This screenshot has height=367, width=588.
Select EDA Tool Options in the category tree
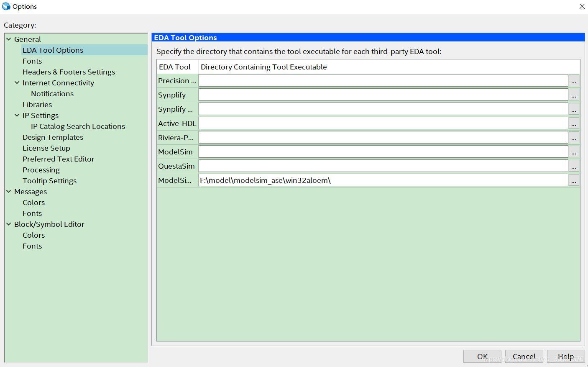tap(53, 50)
